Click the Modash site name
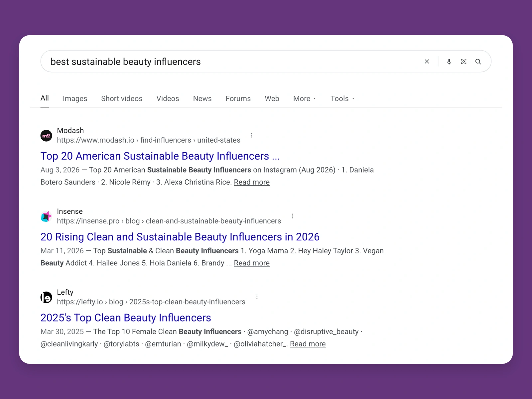The width and height of the screenshot is (532, 399). [x=70, y=130]
